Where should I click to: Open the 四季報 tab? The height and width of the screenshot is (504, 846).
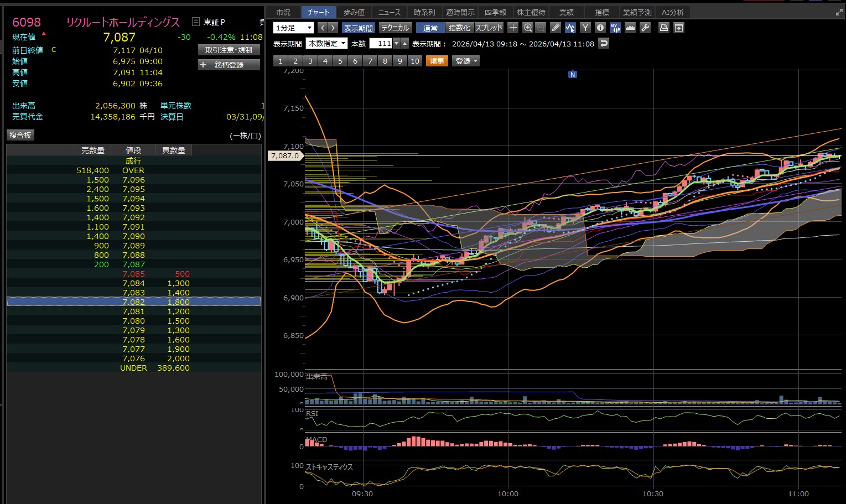click(495, 12)
